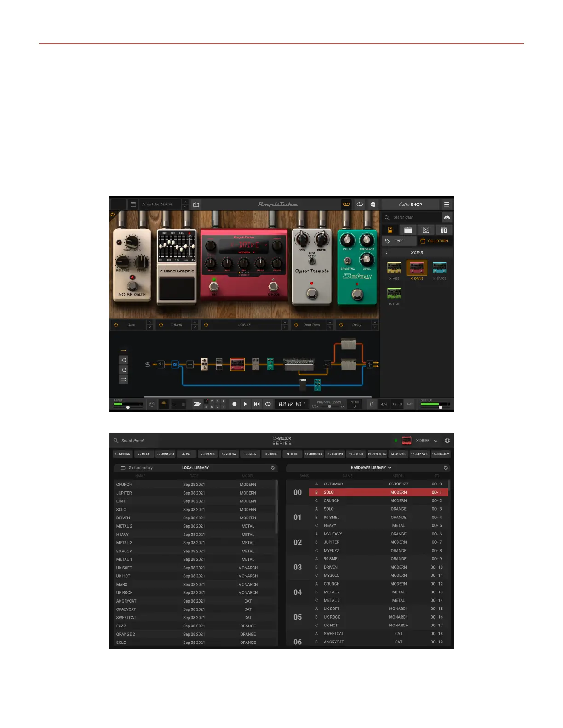Click the randomize gear icon beside search
Viewport: 563px width, 728px height.
(447, 217)
